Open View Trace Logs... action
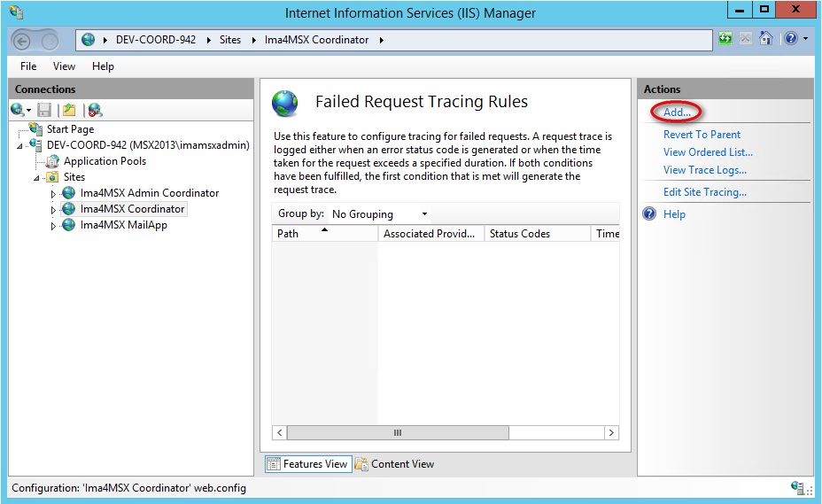Image resolution: width=822 pixels, height=504 pixels. pyautogui.click(x=705, y=170)
